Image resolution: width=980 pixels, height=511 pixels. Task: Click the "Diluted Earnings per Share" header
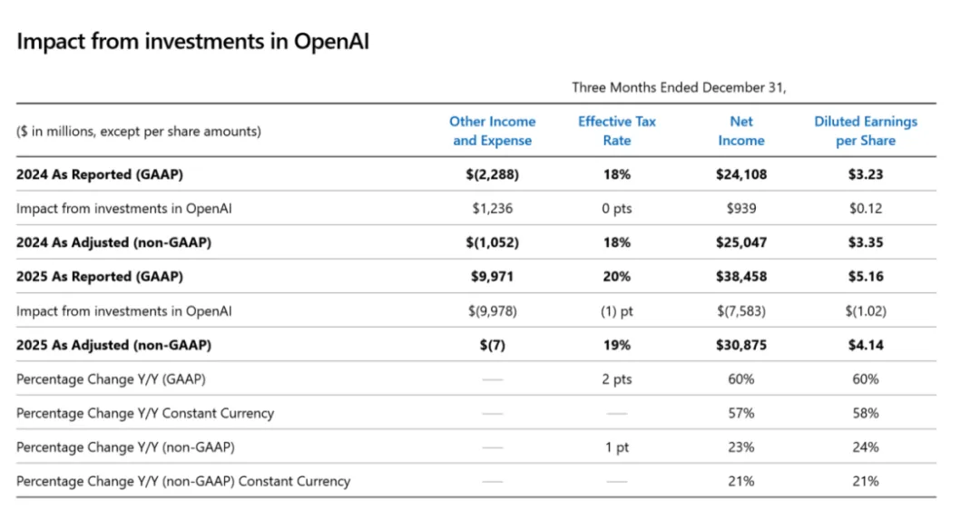tap(865, 131)
